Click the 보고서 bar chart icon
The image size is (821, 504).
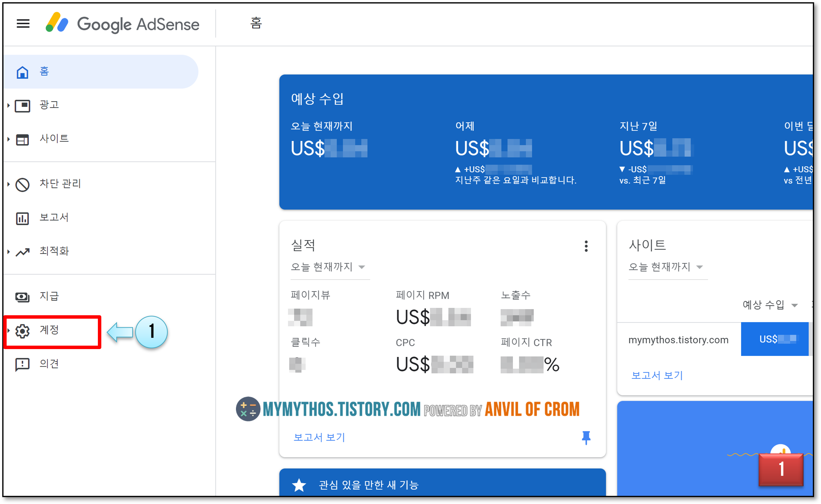tap(22, 218)
